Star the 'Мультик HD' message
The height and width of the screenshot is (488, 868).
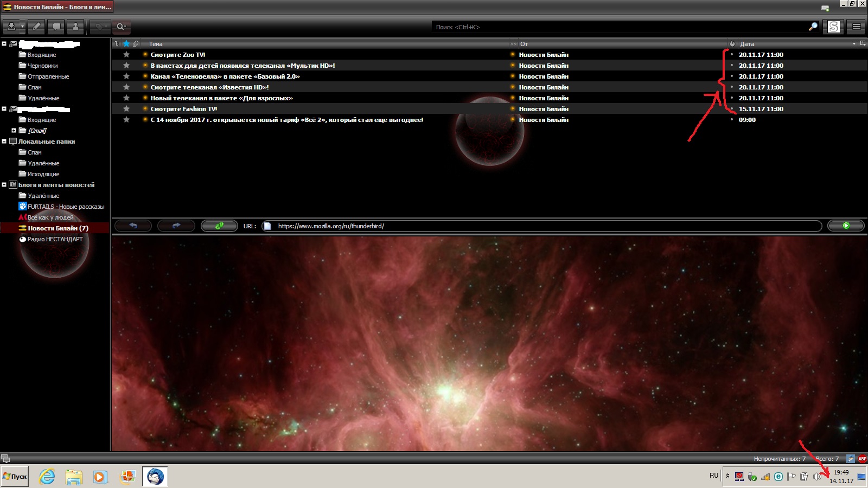click(x=126, y=65)
